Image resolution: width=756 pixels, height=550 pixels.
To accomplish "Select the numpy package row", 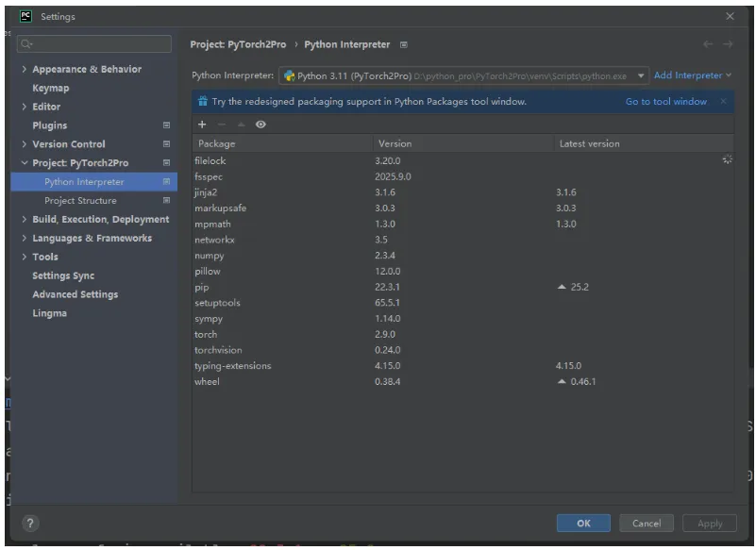I will click(x=462, y=256).
